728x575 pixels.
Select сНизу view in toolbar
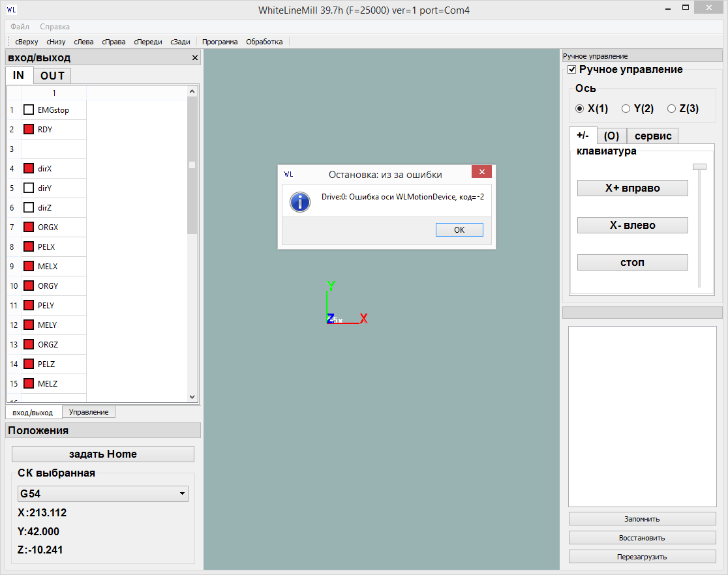(55, 42)
